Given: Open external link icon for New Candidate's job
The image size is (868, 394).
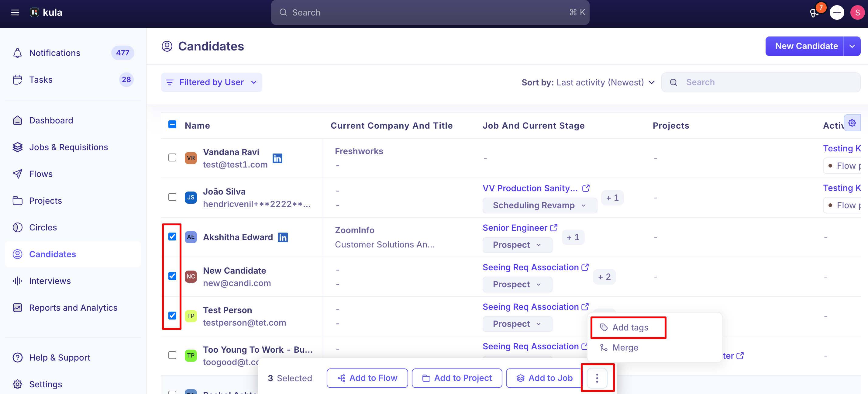Looking at the screenshot, I should (x=585, y=267).
